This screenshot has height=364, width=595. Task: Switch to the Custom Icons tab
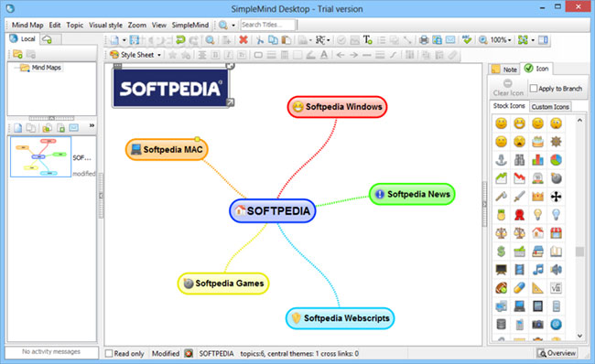(x=550, y=107)
